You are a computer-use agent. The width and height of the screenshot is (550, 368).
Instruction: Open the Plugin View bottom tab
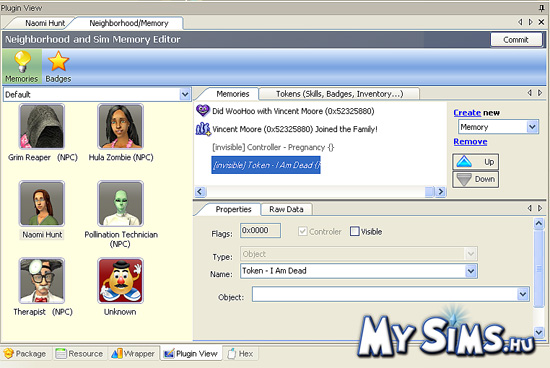tap(191, 354)
